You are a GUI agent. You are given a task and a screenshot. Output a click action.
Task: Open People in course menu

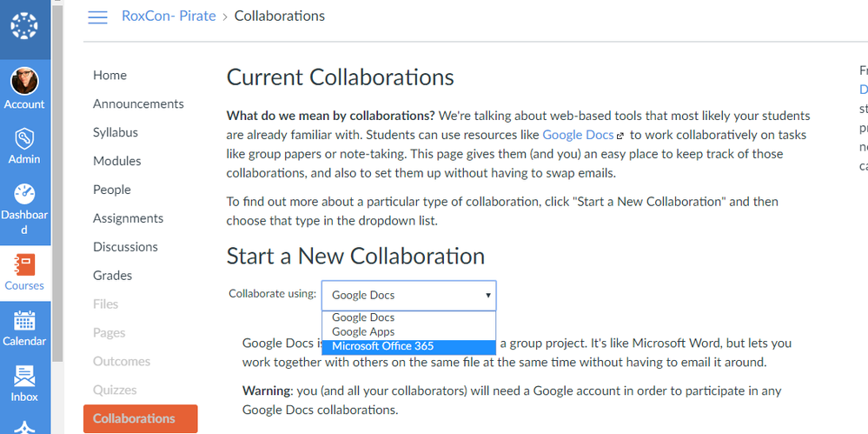click(112, 190)
